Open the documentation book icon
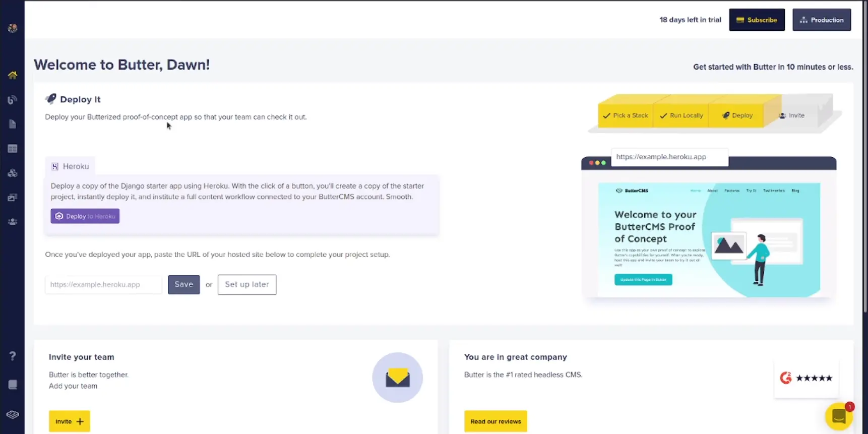868x434 pixels. click(13, 385)
